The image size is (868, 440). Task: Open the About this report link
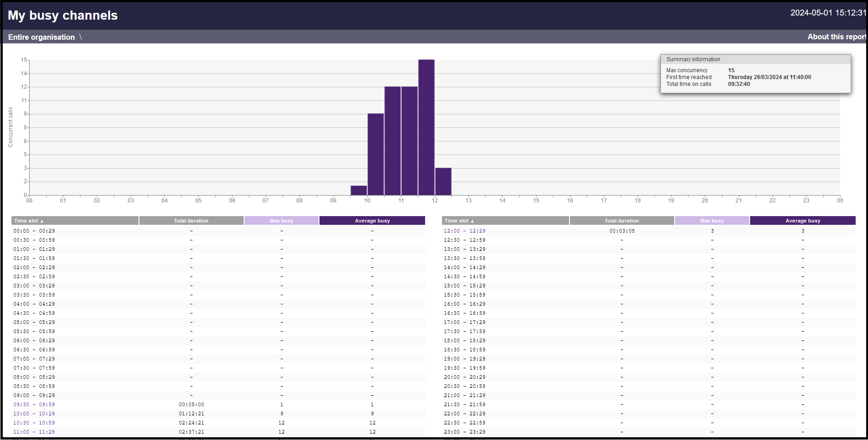pyautogui.click(x=836, y=37)
